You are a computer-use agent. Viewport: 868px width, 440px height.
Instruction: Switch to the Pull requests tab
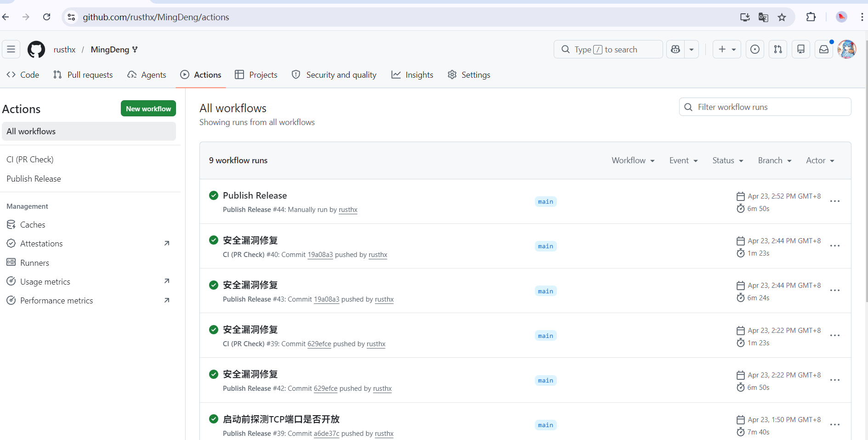click(83, 75)
